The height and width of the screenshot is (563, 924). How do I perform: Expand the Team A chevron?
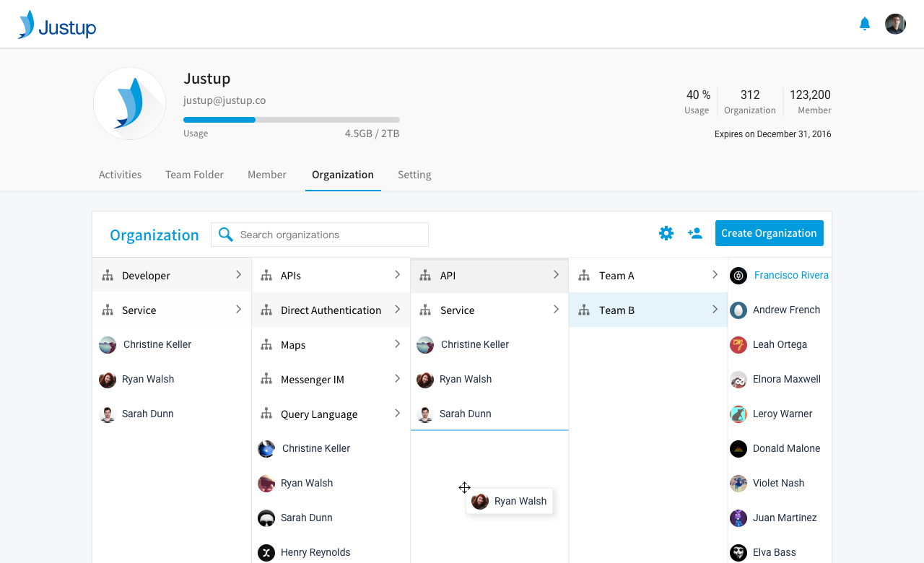pos(715,275)
